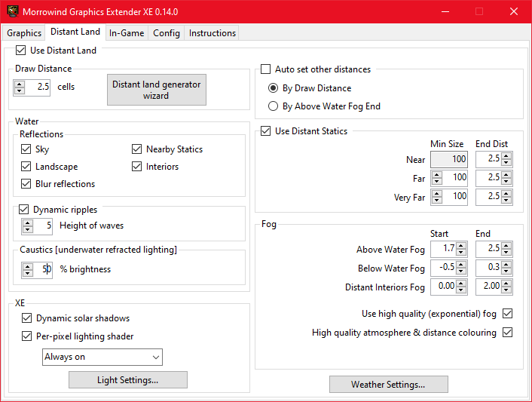Screen dimensions: 532x402
Task: Close the MGE XE window
Action: [514, 11]
